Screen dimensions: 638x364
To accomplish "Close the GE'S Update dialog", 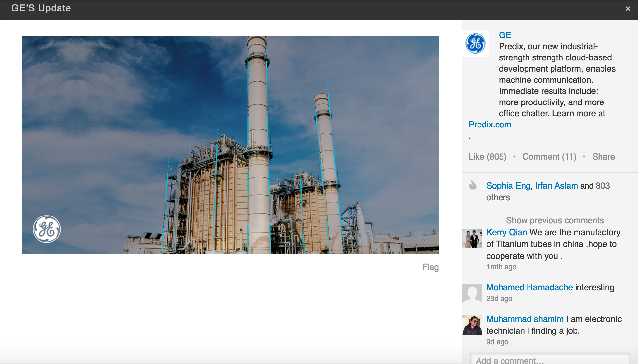I will coord(628,9).
